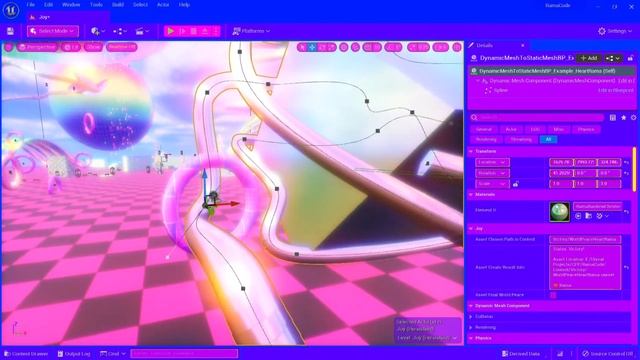This screenshot has width=640, height=360.
Task: Toggle the last checkbox in Joy section
Action: coord(553,295)
